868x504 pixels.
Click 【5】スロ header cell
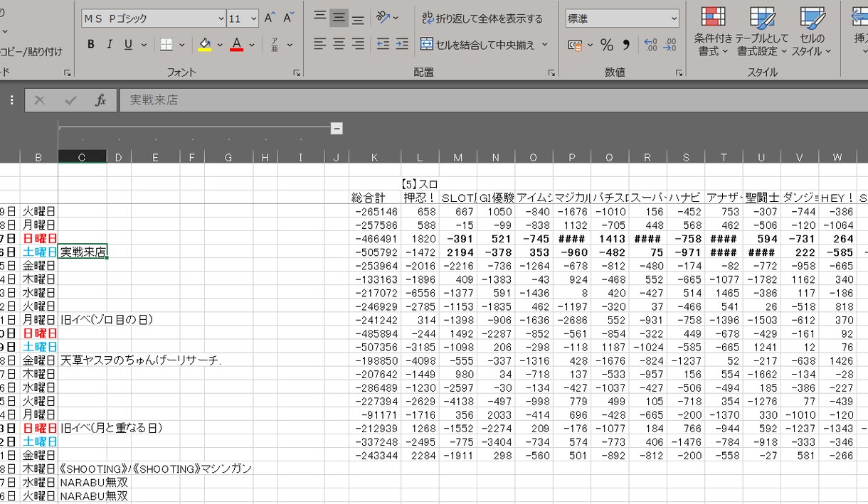420,184
